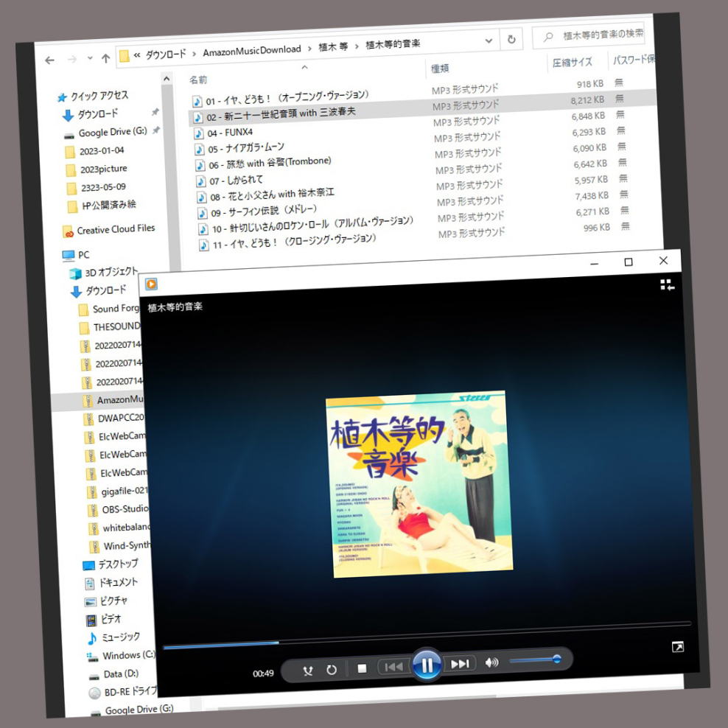This screenshot has height=728, width=728.
Task: Select file 07 - しかられて
Action: [230, 181]
